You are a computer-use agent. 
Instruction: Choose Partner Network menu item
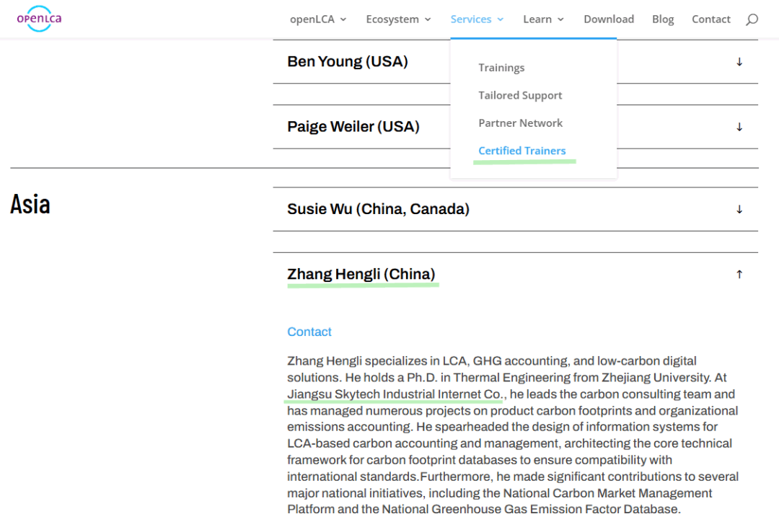pyautogui.click(x=520, y=123)
